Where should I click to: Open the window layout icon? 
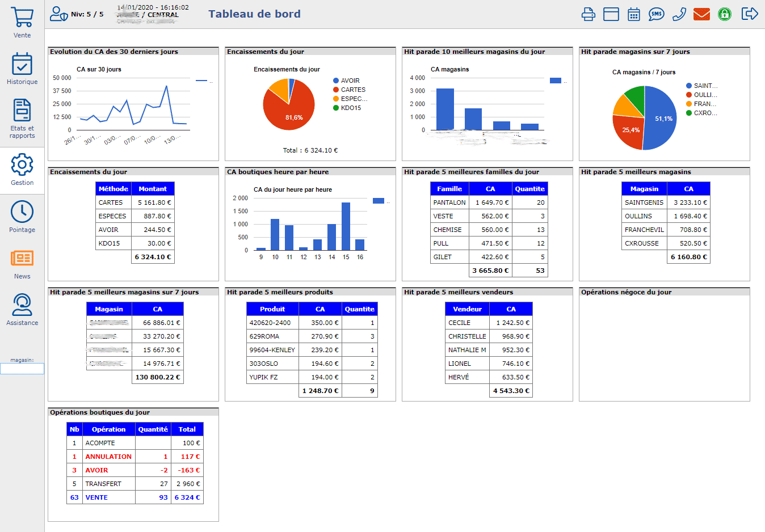click(611, 14)
